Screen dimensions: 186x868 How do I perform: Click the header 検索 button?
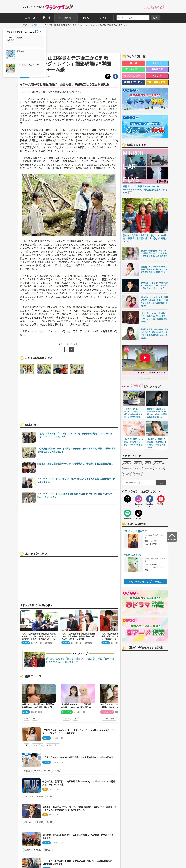155,18
